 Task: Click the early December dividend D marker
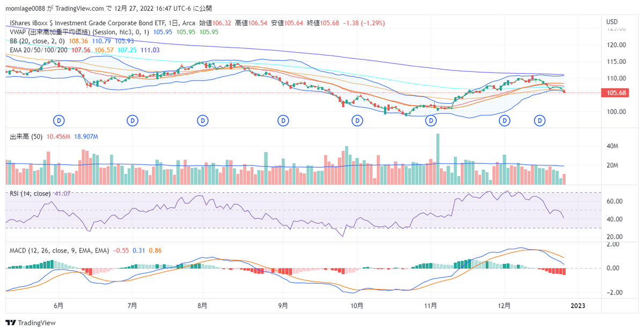504,120
